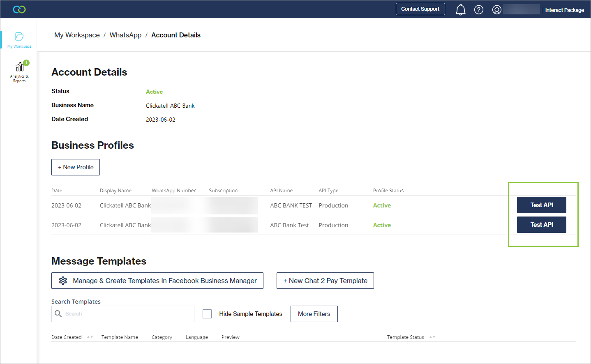Open the help question mark icon
Screen dimensions: 591x364
[x=478, y=9]
